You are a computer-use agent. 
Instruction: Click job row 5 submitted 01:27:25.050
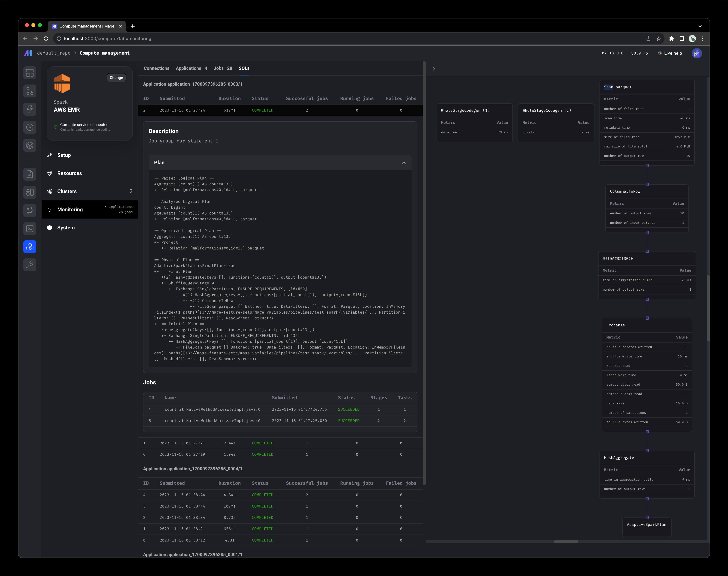(x=280, y=421)
